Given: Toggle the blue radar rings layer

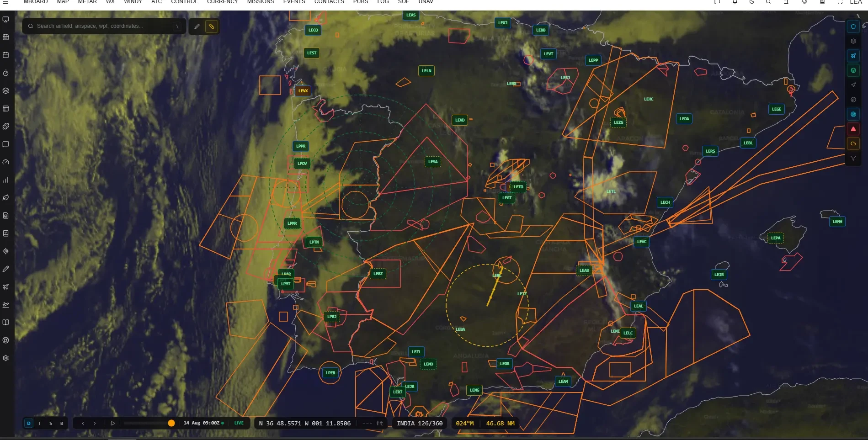Looking at the screenshot, I should pyautogui.click(x=853, y=114).
